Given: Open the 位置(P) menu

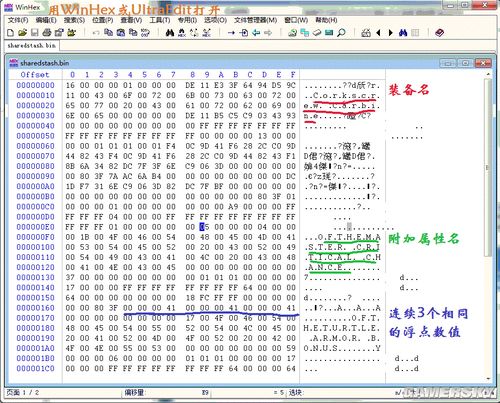Looking at the screenshot, I should pos(103,20).
